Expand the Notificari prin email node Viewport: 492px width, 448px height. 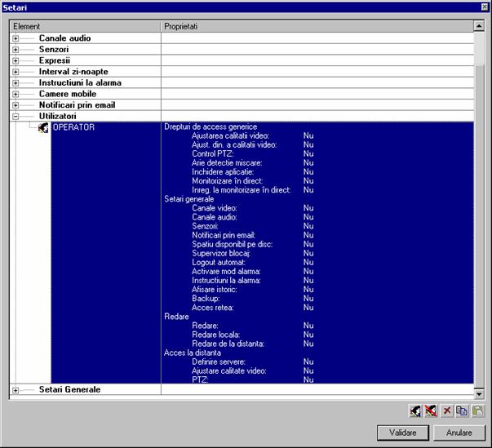[x=16, y=105]
